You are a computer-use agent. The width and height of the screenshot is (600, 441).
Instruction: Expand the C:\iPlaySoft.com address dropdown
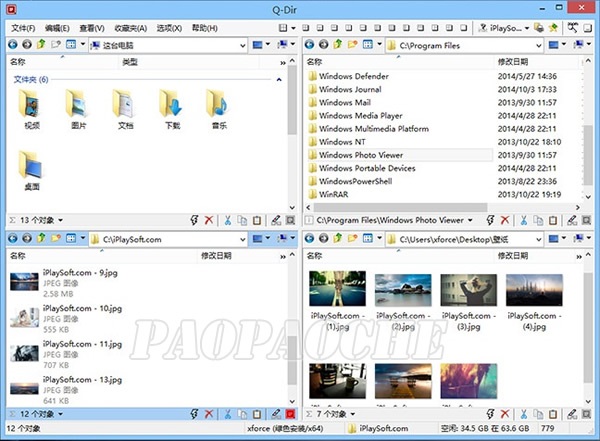point(243,239)
